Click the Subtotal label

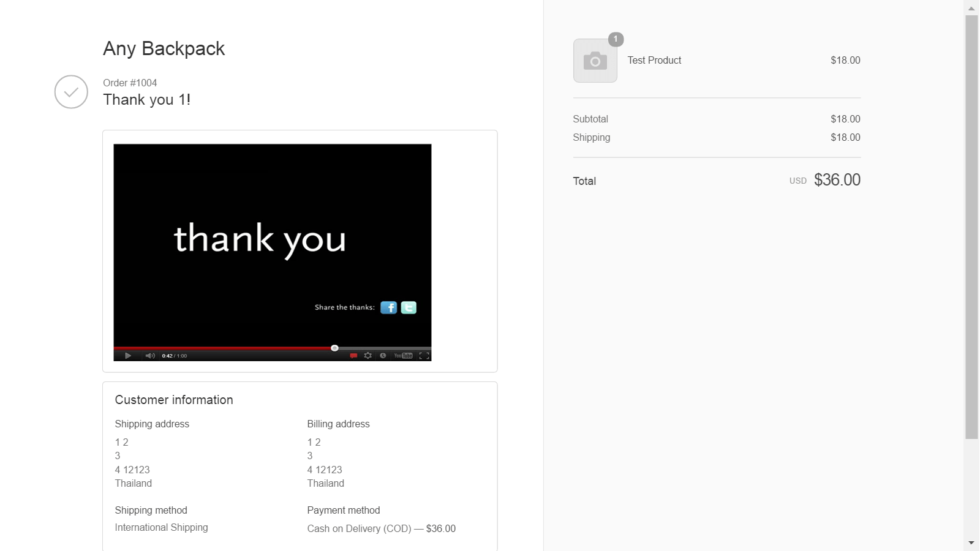590,119
